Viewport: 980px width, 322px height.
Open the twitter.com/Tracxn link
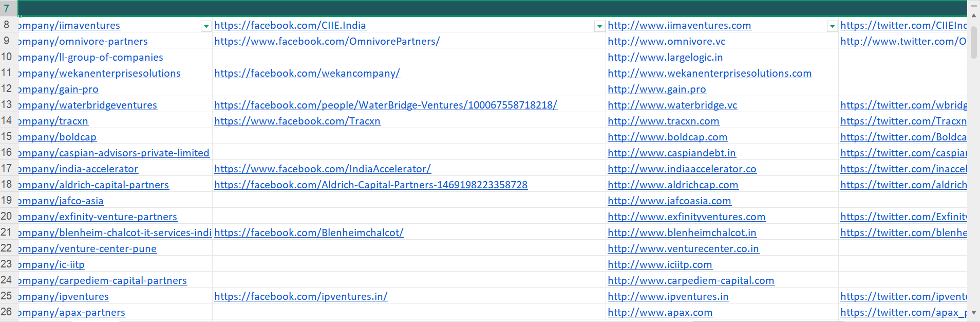[x=903, y=121]
